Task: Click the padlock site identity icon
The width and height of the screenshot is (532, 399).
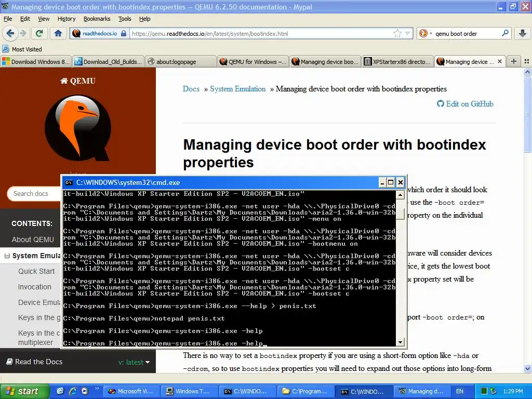Action: coord(124,33)
